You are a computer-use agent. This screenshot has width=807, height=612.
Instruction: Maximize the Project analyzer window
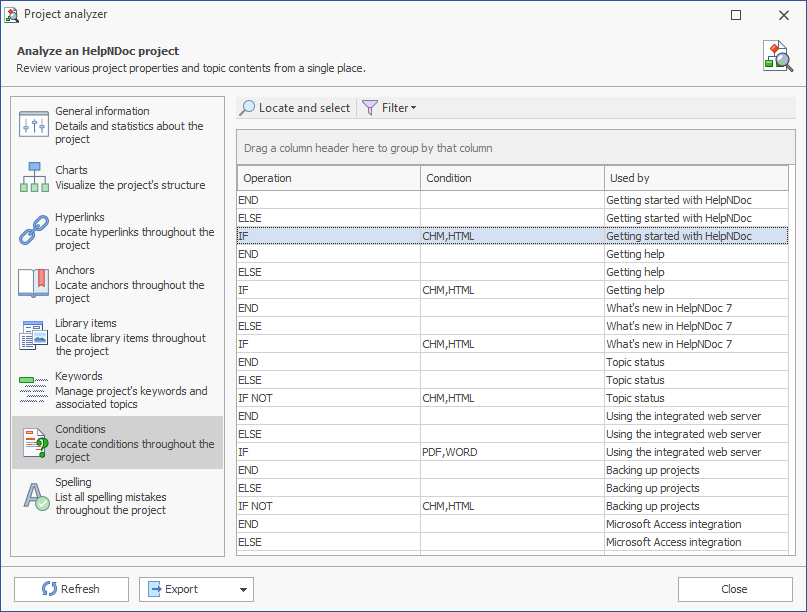coord(736,15)
